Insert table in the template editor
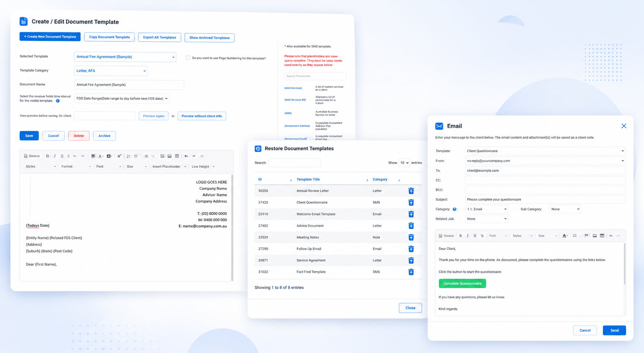644x353 pixels. (x=177, y=156)
